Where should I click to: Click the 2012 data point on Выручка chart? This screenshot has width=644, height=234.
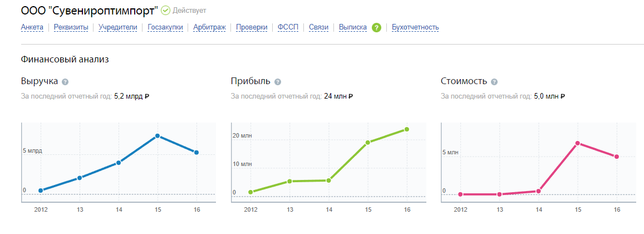[41, 191]
